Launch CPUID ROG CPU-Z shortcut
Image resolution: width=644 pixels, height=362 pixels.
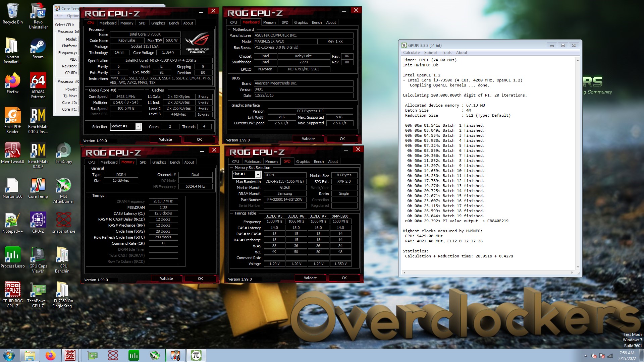[x=13, y=295]
